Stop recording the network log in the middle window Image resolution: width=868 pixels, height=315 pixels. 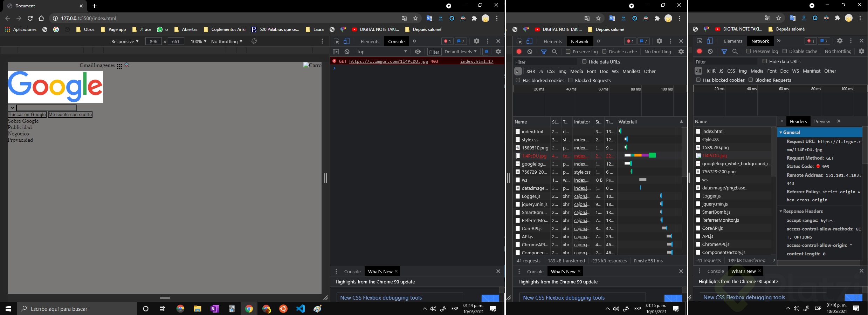[519, 52]
